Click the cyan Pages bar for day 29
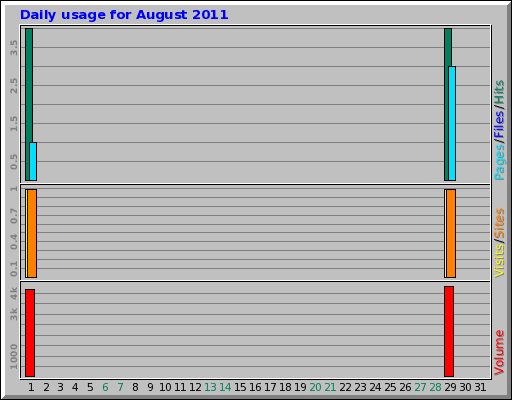 (x=452, y=123)
